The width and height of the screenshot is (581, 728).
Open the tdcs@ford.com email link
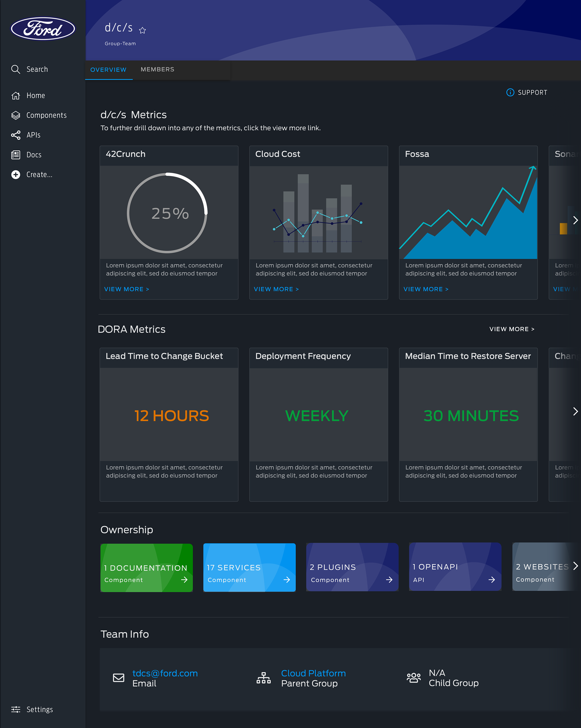coord(165,673)
